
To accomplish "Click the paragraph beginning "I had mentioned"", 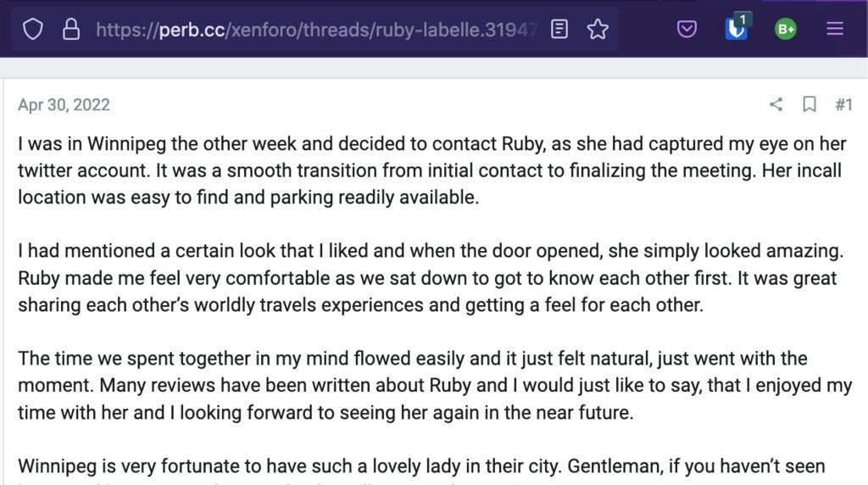I will (424, 278).
